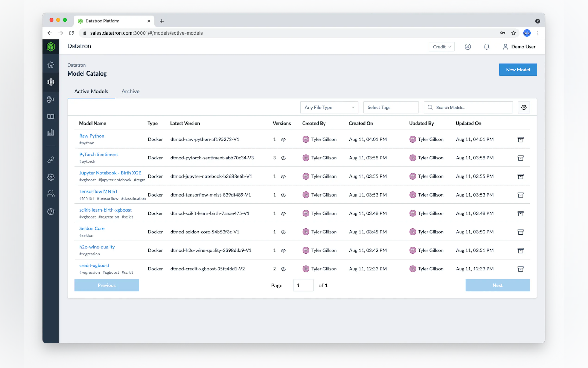The height and width of the screenshot is (368, 588).
Task: Expand the Any File Type dropdown
Action: click(x=329, y=107)
